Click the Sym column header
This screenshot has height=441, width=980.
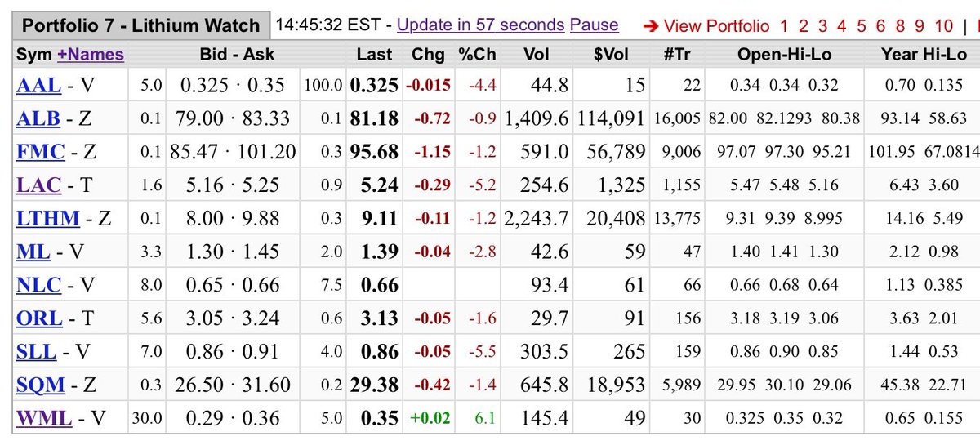34,55
